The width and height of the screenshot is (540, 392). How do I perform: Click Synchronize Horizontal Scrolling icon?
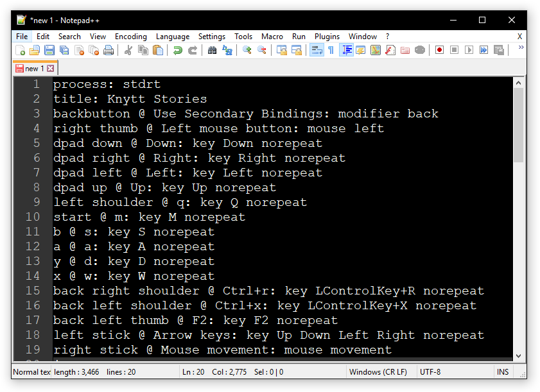click(297, 50)
